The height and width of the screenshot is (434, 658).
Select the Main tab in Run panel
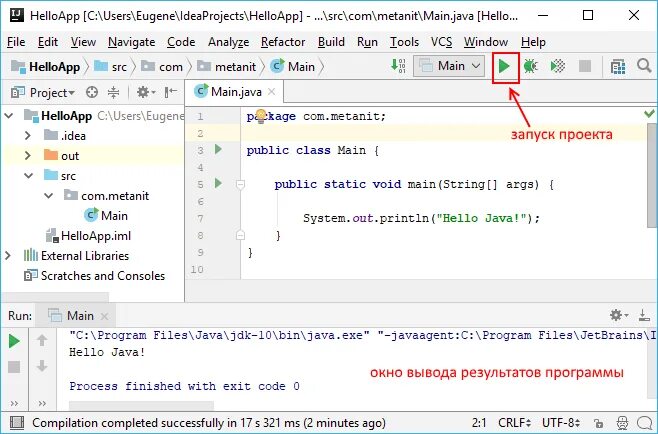78,316
